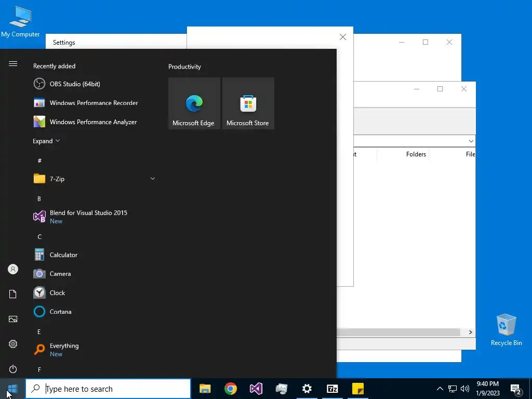The width and height of the screenshot is (532, 399).
Task: Jump to letter E section header
Action: [39, 332]
